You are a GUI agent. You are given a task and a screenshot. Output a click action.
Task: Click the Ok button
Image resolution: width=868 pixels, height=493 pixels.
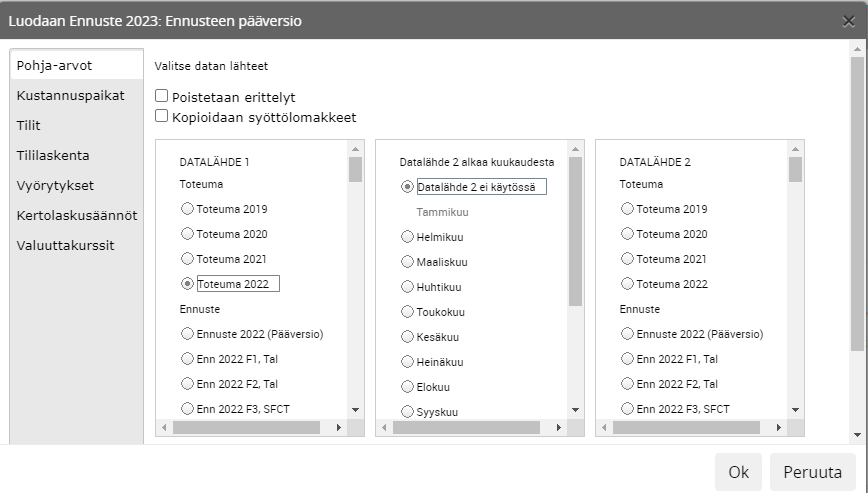pos(738,472)
